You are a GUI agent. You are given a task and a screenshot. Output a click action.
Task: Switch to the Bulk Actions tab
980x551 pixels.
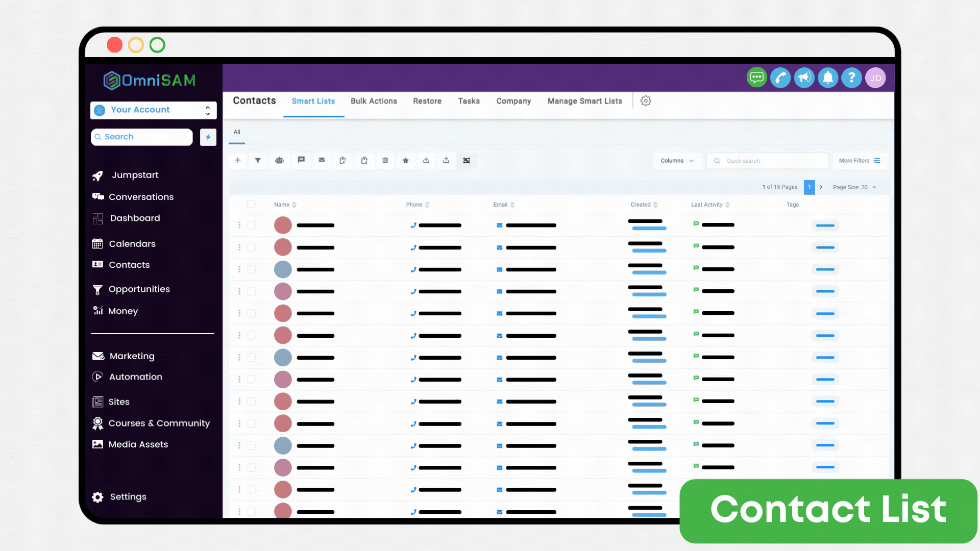click(374, 101)
